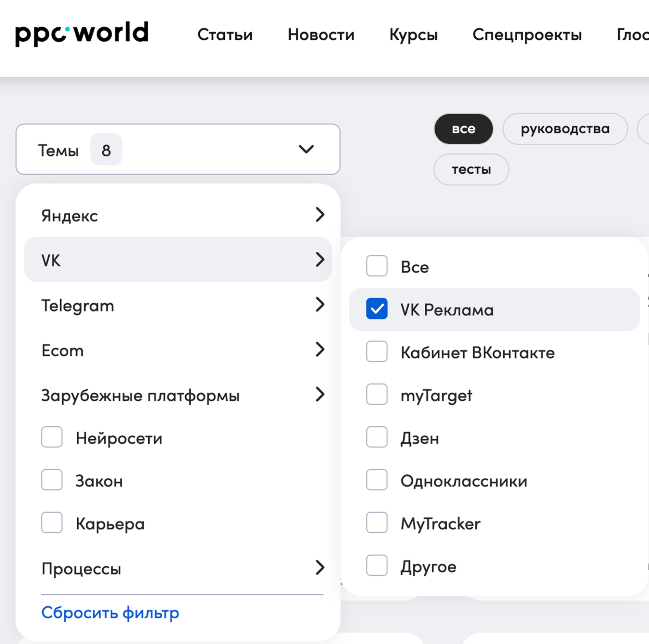Select the Все checkbox in VK submenu
The height and width of the screenshot is (644, 649).
tap(377, 266)
